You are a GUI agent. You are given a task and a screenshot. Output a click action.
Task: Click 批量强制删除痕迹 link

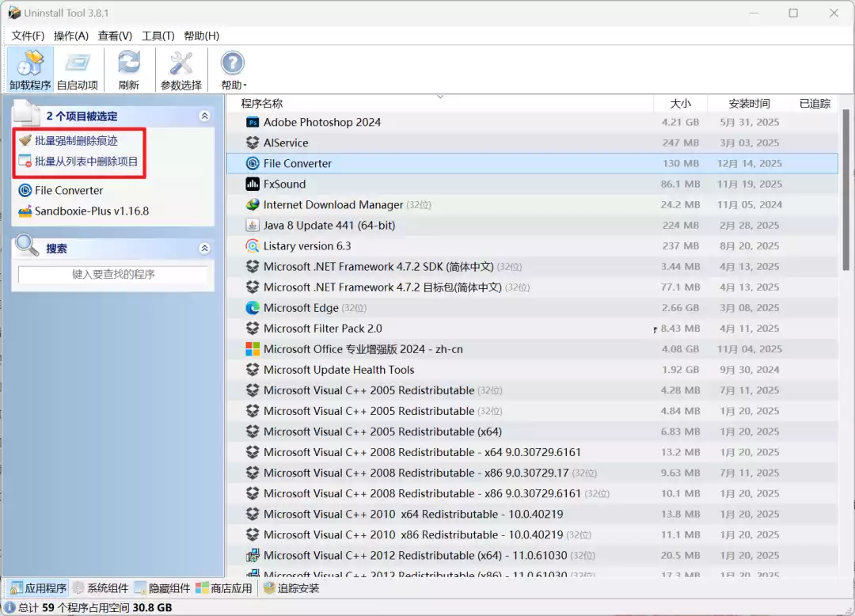point(76,140)
